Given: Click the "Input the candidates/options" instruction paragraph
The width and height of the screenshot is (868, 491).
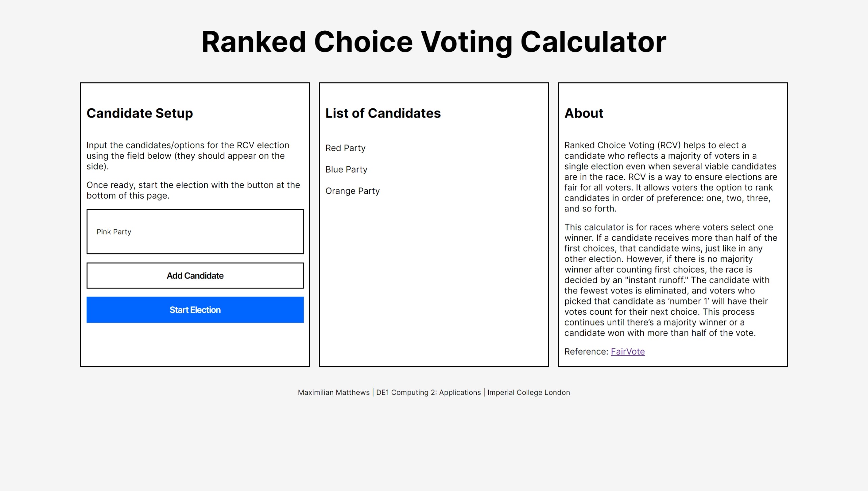Looking at the screenshot, I should tap(188, 156).
